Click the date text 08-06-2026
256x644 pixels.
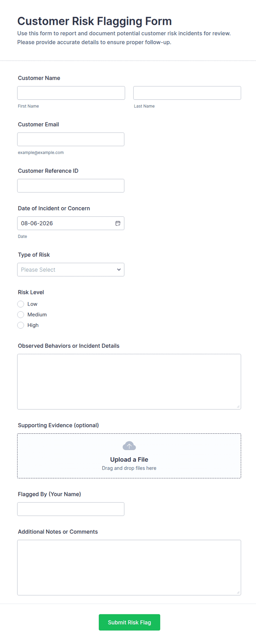point(37,223)
